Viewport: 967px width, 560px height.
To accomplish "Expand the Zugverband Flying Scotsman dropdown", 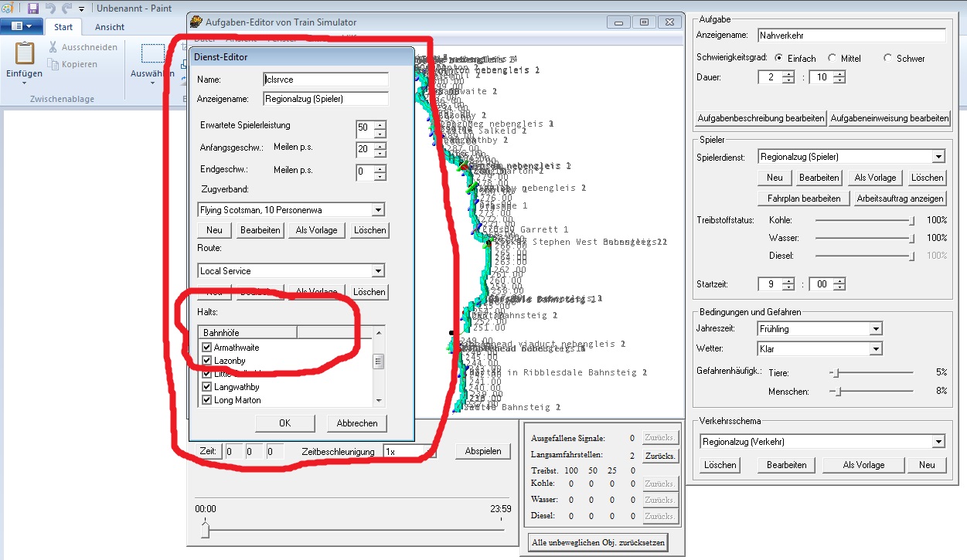I will pos(377,209).
